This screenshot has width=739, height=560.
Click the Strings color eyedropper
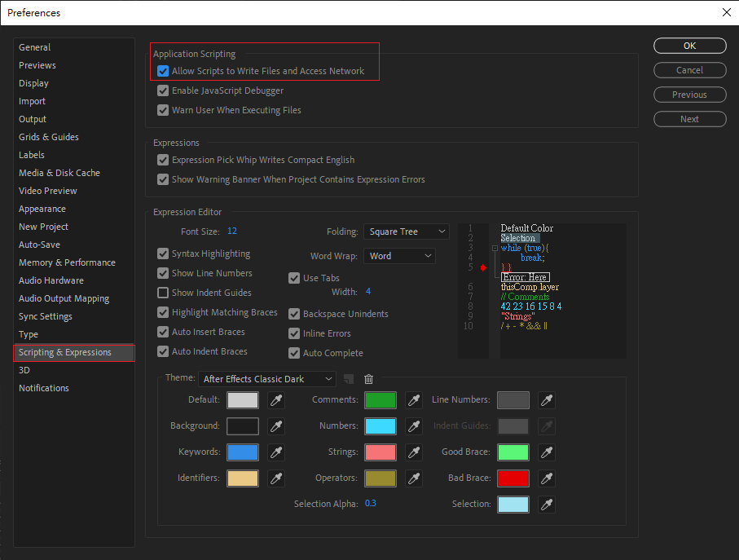click(414, 452)
